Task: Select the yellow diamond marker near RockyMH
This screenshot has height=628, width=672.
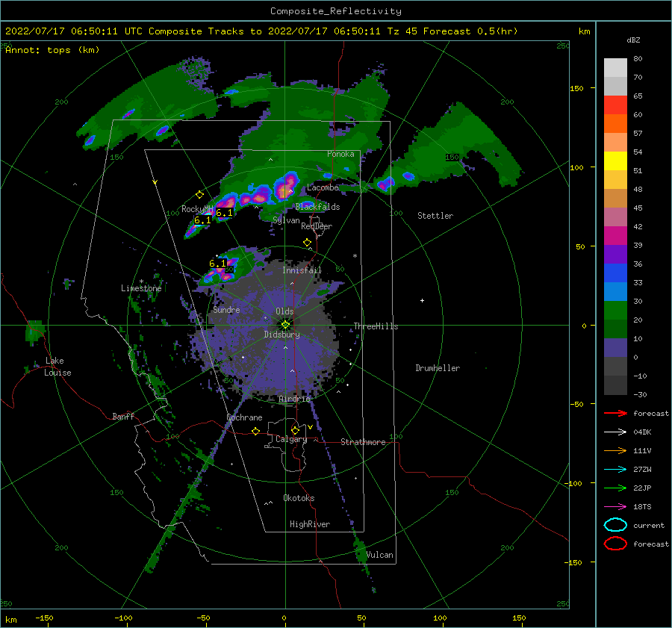Action: pyautogui.click(x=199, y=195)
